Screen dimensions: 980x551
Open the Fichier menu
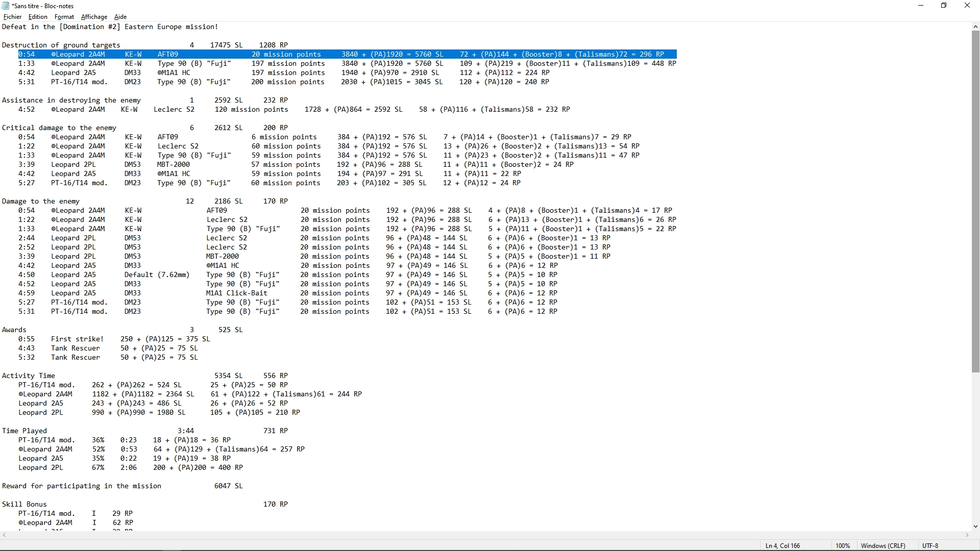[12, 17]
